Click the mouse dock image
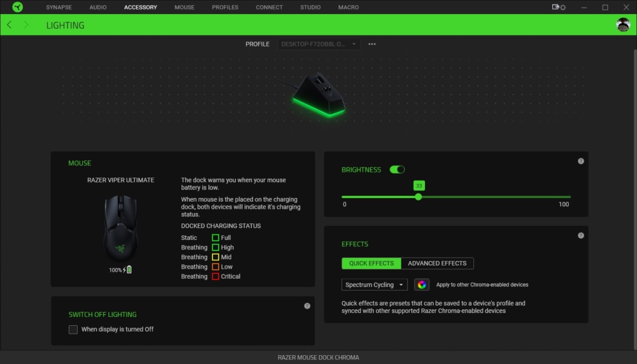The image size is (637, 364). click(x=318, y=95)
